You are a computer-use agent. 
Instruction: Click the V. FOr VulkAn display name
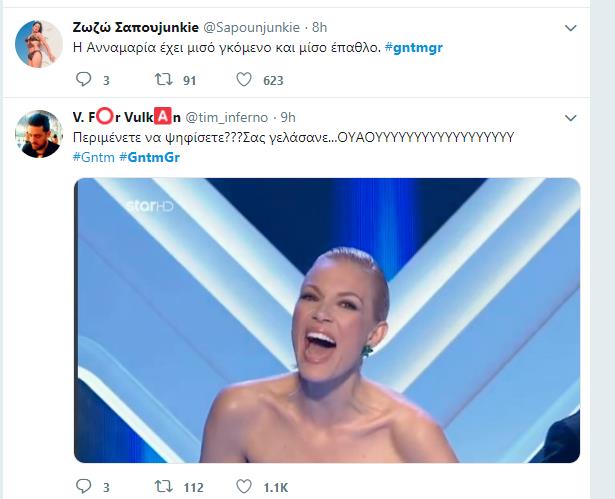coord(127,119)
